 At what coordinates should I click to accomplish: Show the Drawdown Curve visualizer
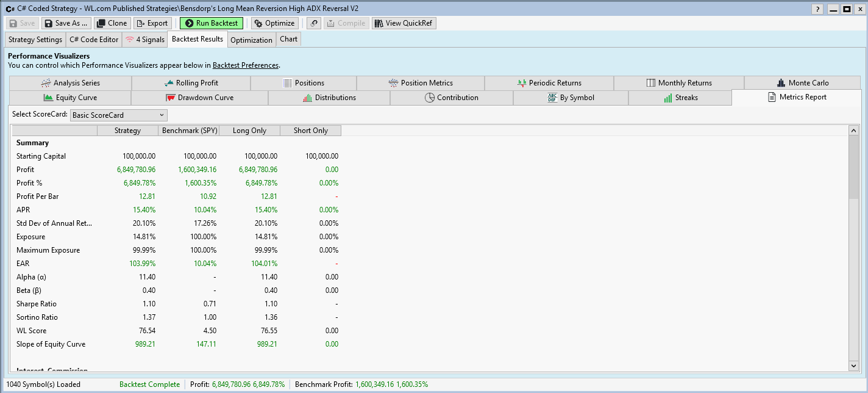point(199,98)
